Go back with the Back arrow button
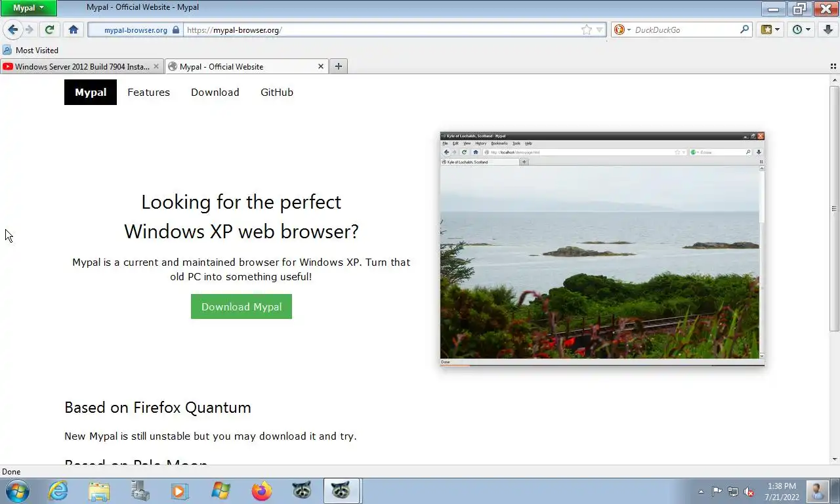Viewport: 840px width, 504px height. (x=12, y=30)
